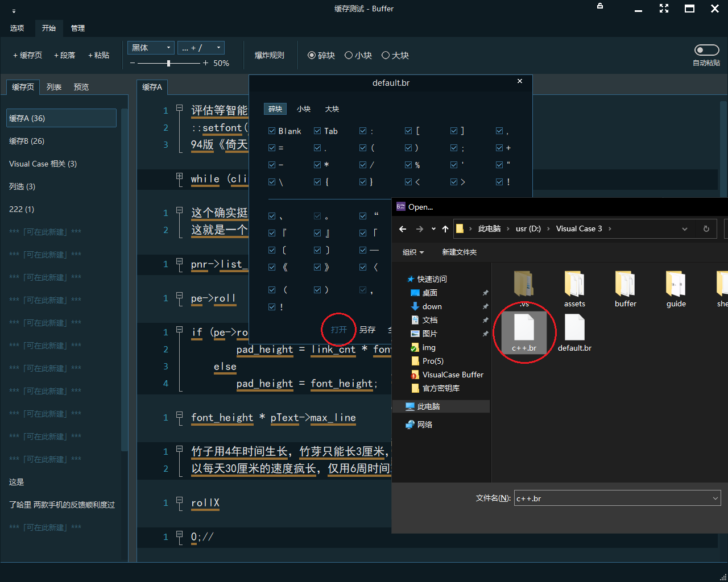Image resolution: width=728 pixels, height=582 pixels.
Task: Collapse the first code block in editor
Action: [179, 108]
